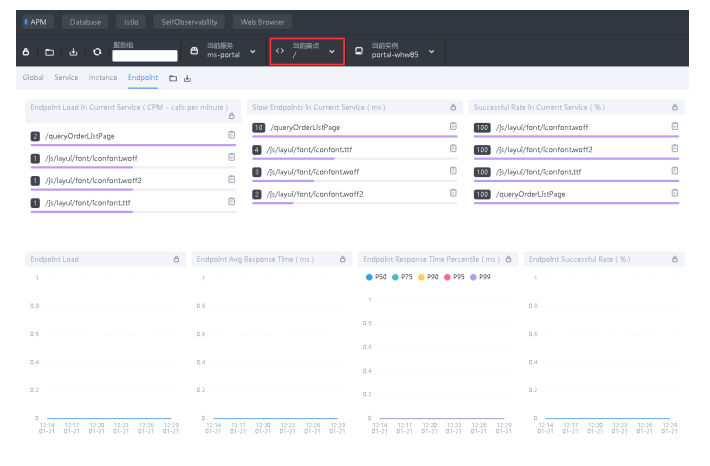Click the download icon in the top toolbar

pos(73,52)
